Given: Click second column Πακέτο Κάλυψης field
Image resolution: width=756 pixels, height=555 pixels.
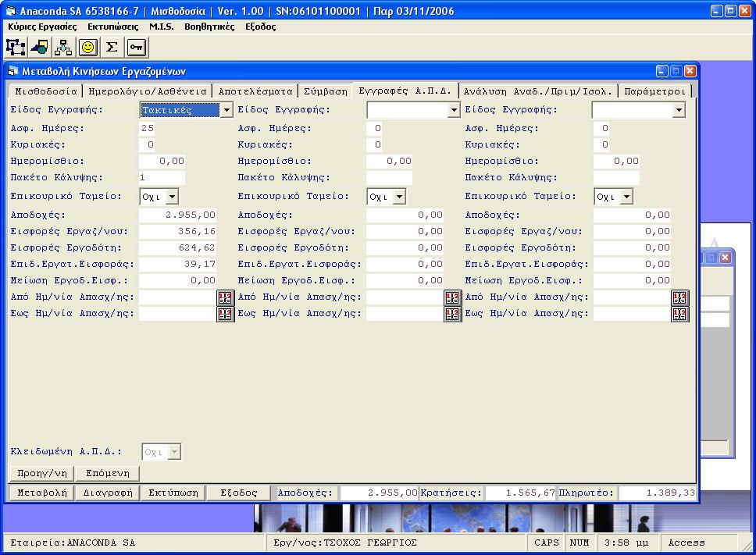Looking at the screenshot, I should pyautogui.click(x=389, y=177).
